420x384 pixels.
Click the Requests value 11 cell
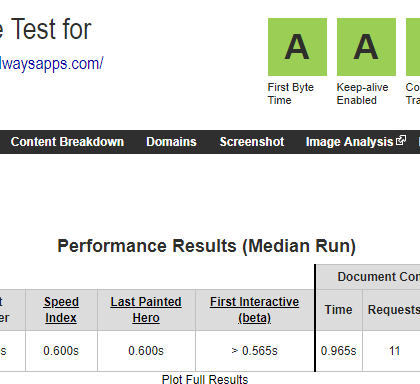click(394, 351)
